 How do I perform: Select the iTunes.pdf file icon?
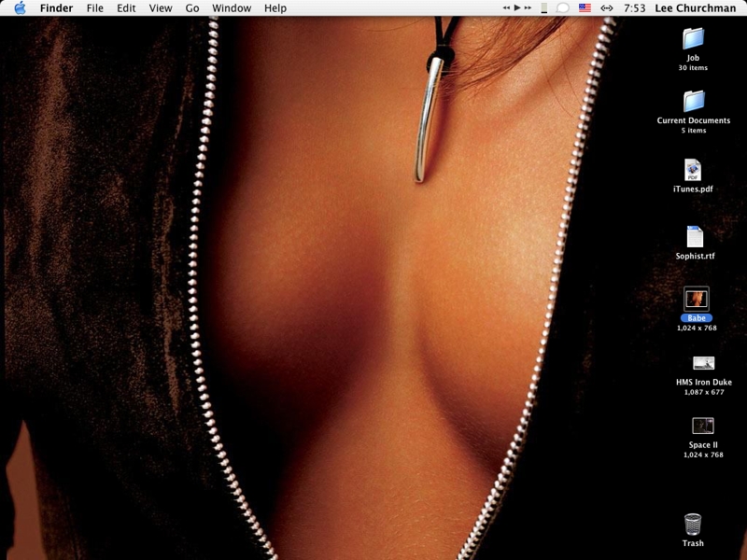pyautogui.click(x=693, y=170)
